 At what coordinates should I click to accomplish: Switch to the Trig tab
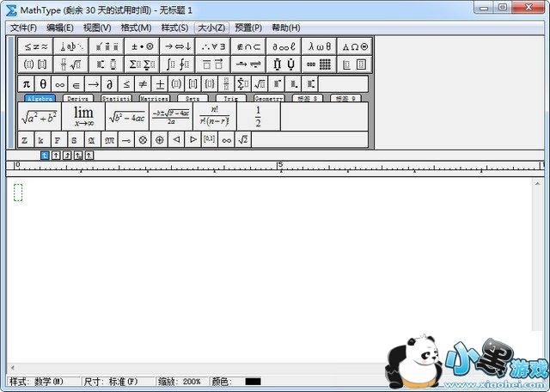(231, 98)
